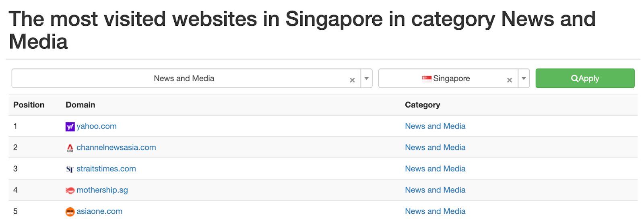Open the yahoo.com link
This screenshot has height=223, width=644.
(97, 126)
